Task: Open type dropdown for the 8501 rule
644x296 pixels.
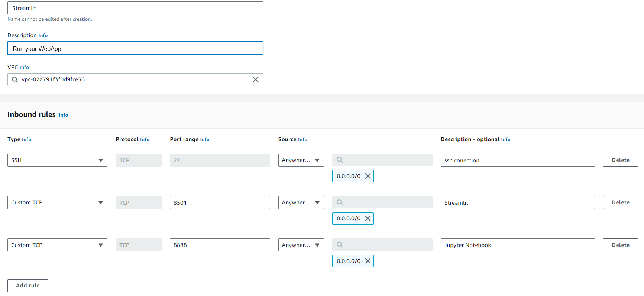Action: pos(57,202)
